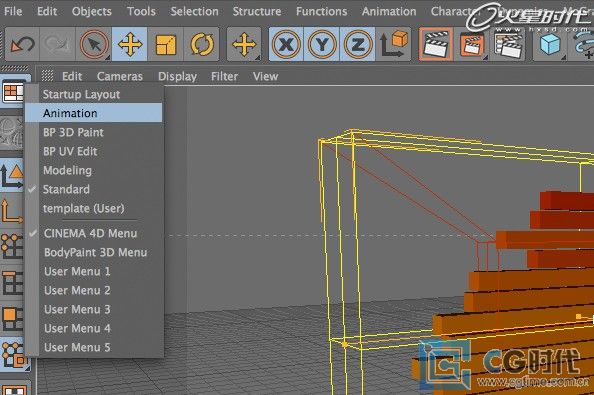This screenshot has width=594, height=395.
Task: Add a Cube primitive object
Action: (550, 44)
